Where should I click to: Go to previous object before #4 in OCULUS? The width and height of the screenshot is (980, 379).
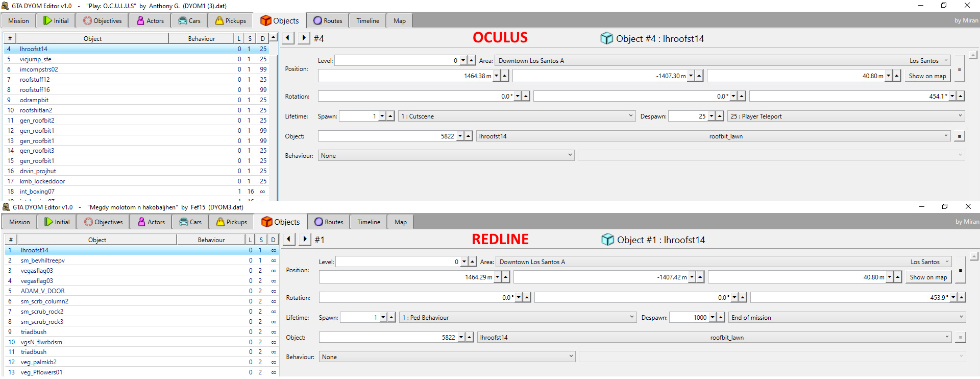click(x=288, y=38)
